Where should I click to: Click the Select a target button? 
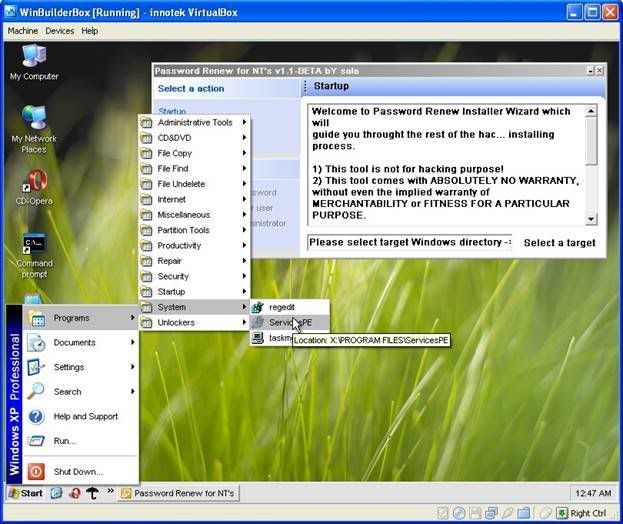(x=559, y=243)
